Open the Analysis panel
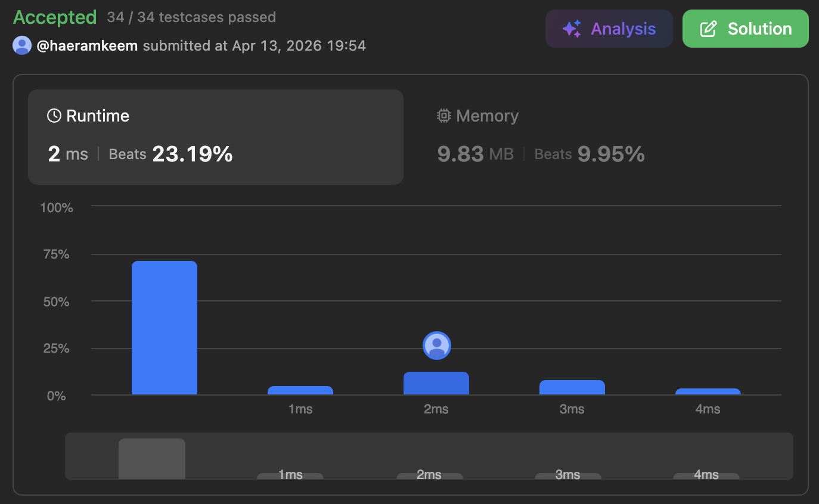 coord(609,29)
